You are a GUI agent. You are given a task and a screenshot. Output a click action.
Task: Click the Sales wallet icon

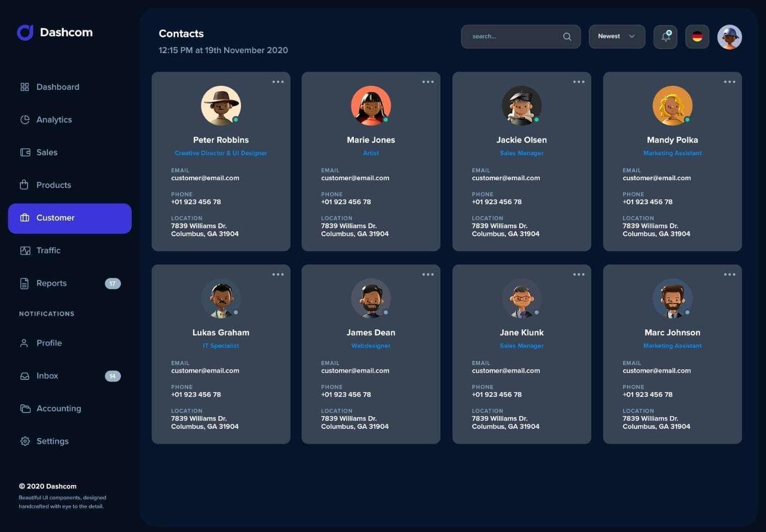tap(25, 153)
